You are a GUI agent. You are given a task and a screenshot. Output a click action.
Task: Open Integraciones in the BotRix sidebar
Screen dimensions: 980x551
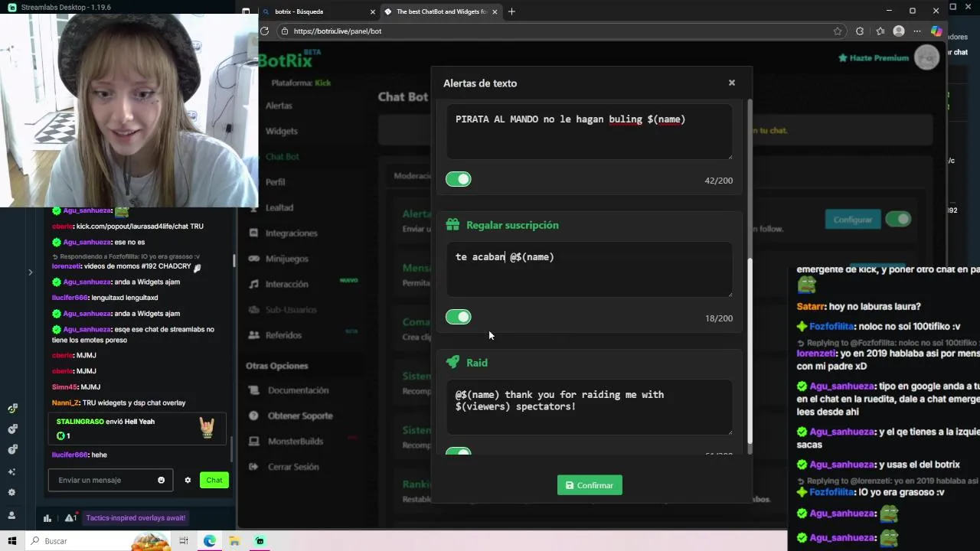(x=291, y=233)
